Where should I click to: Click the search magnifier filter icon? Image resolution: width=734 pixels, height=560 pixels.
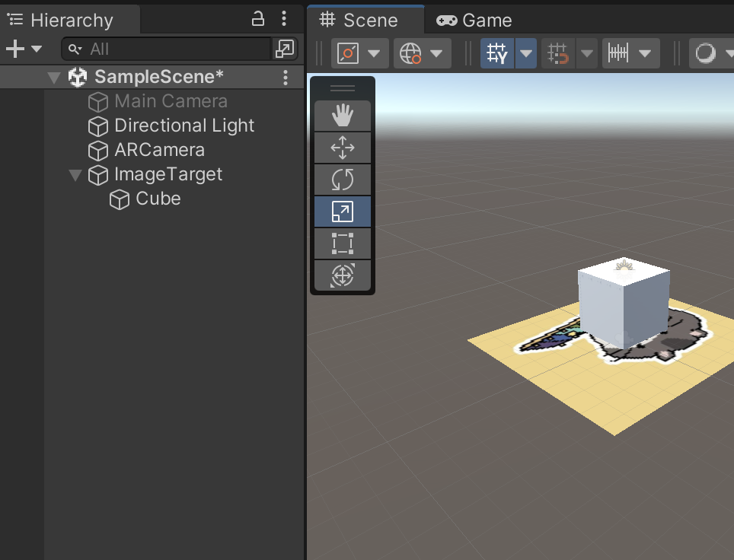click(x=75, y=49)
